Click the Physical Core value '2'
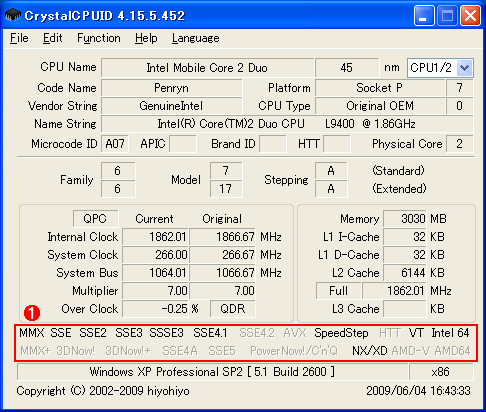 459,144
